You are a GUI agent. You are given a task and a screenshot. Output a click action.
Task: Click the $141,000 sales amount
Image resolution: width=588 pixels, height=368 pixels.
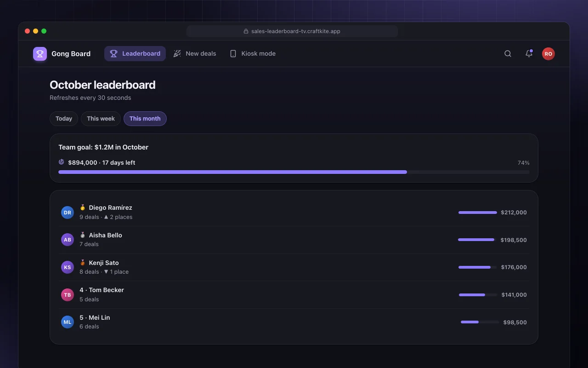point(514,294)
